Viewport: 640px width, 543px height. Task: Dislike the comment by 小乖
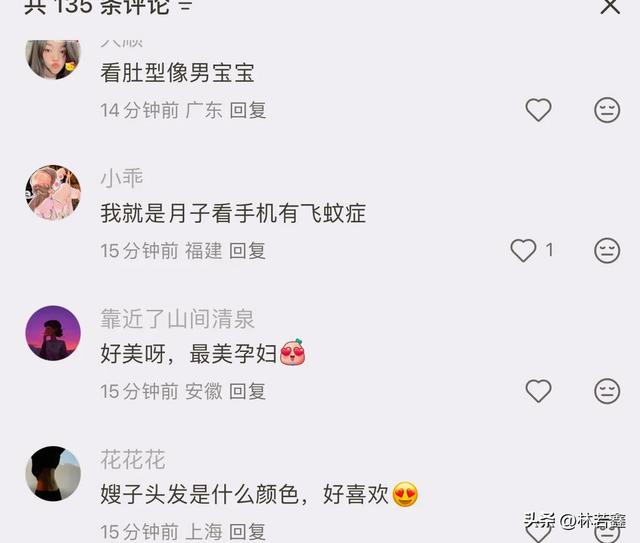tap(607, 250)
